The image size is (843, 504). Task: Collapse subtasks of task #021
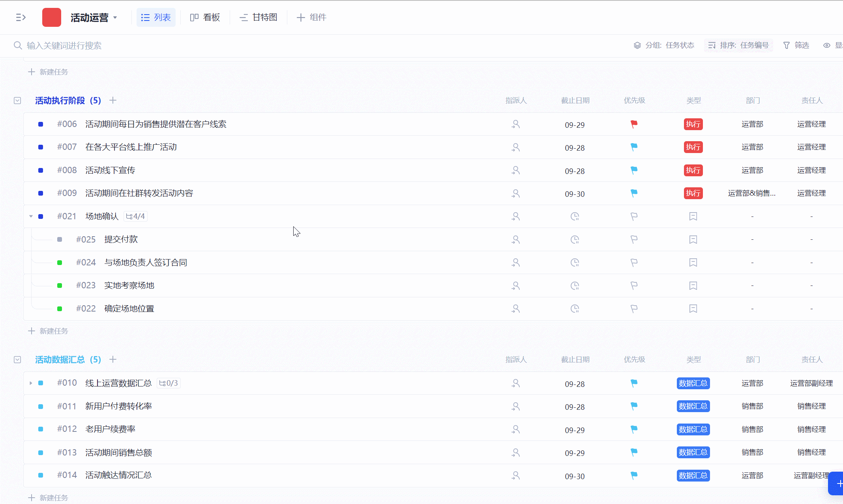31,217
